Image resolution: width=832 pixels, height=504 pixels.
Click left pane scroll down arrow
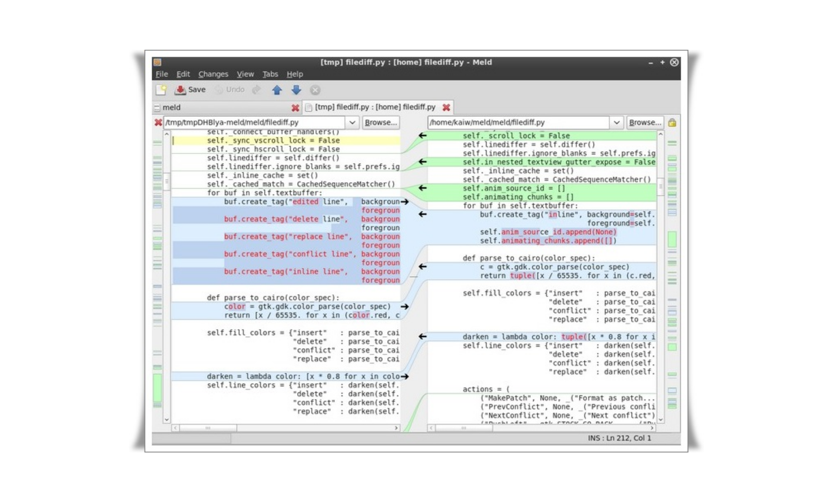pos(167,419)
